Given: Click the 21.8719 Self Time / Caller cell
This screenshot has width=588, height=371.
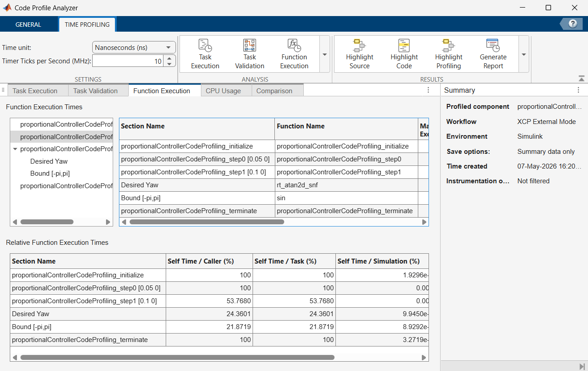Looking at the screenshot, I should (x=209, y=327).
